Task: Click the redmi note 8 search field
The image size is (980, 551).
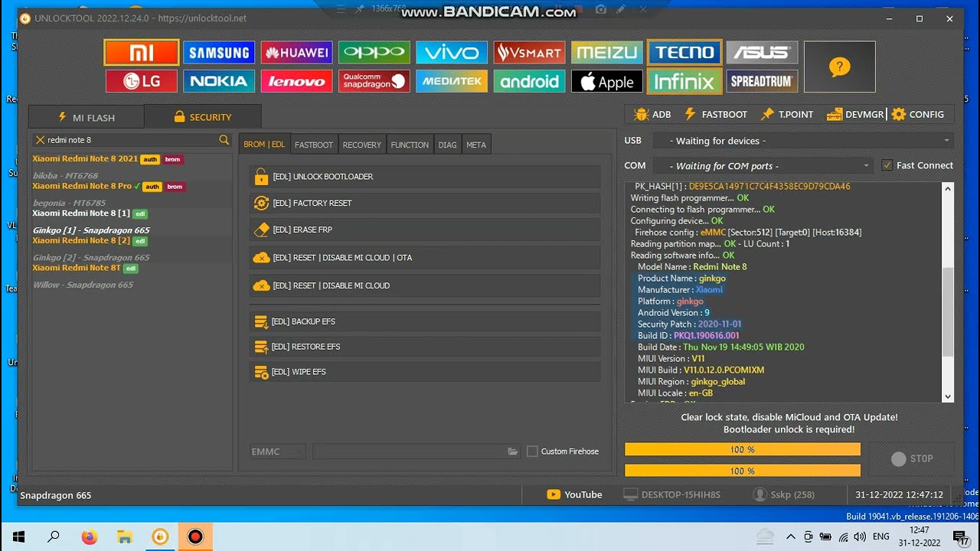Action: click(131, 140)
